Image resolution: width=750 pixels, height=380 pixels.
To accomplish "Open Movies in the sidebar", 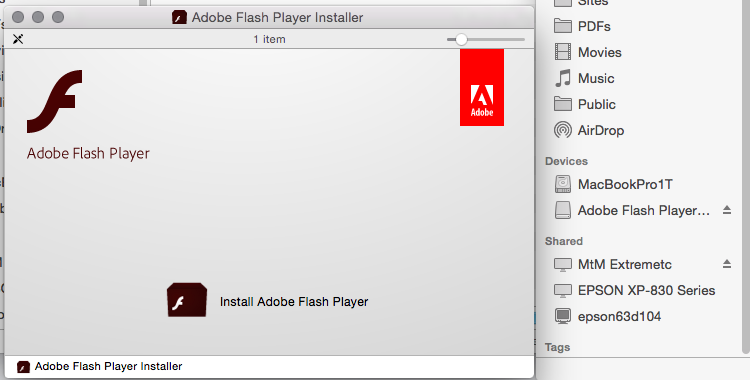I will 588,52.
